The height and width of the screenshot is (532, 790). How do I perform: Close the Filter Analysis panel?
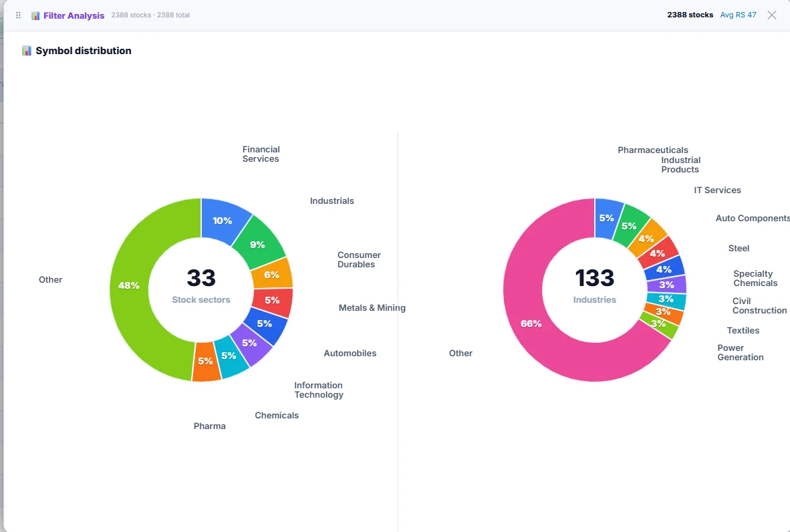(772, 15)
